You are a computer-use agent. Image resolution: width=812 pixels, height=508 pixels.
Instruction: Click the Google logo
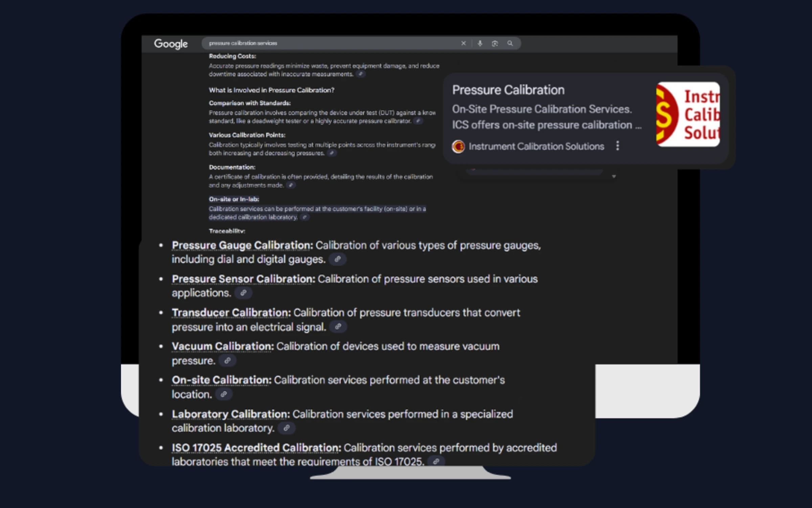(171, 44)
